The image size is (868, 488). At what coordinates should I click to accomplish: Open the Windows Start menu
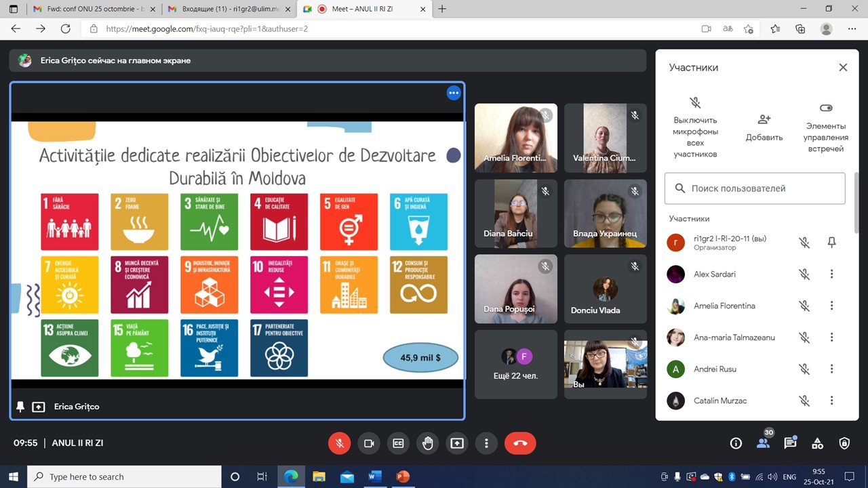(x=14, y=476)
